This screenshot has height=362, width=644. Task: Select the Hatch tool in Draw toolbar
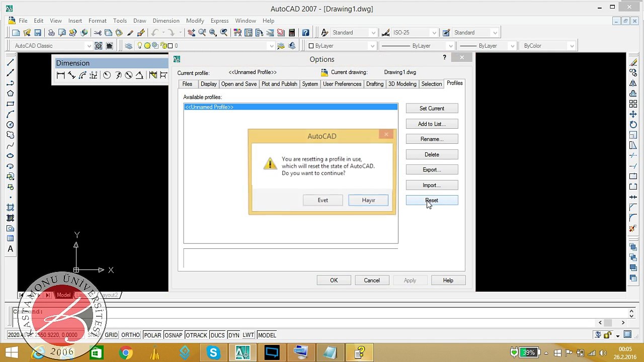pyautogui.click(x=10, y=208)
